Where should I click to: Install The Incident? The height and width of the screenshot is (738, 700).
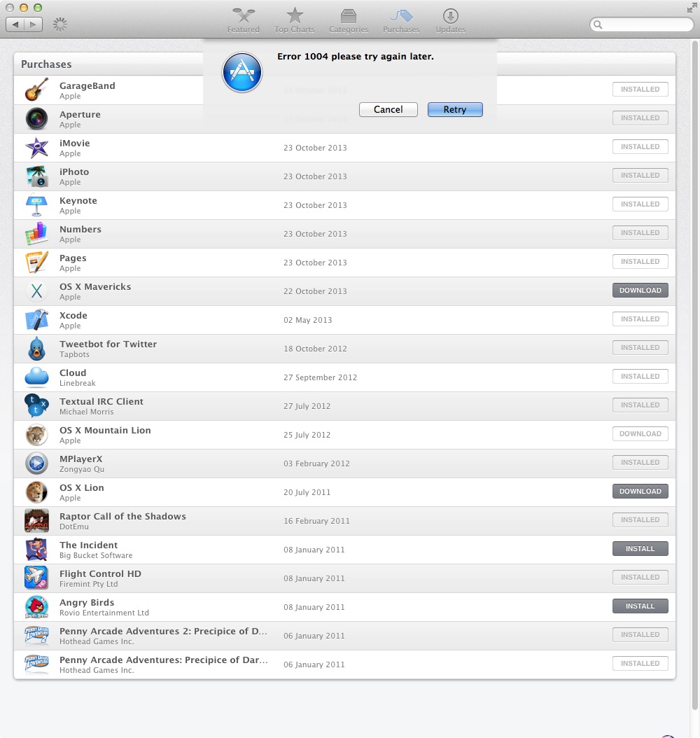coord(640,549)
